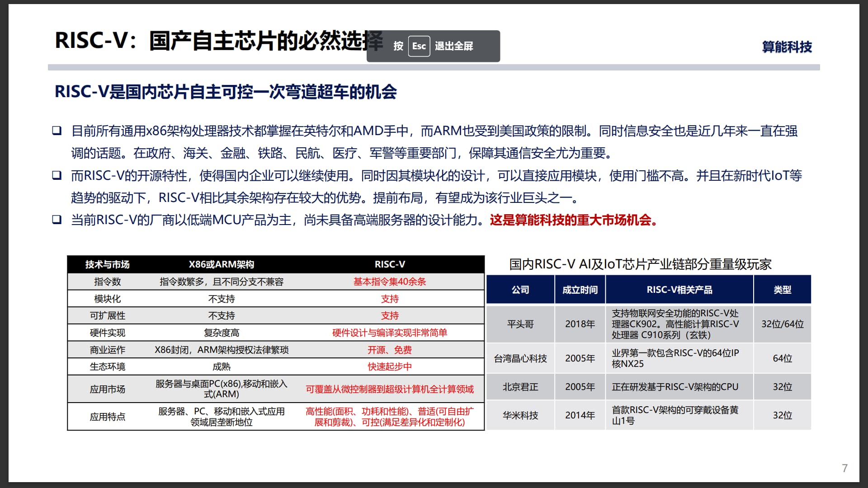The width and height of the screenshot is (868, 488).
Task: Click the 成立时间 column header
Action: tap(580, 290)
